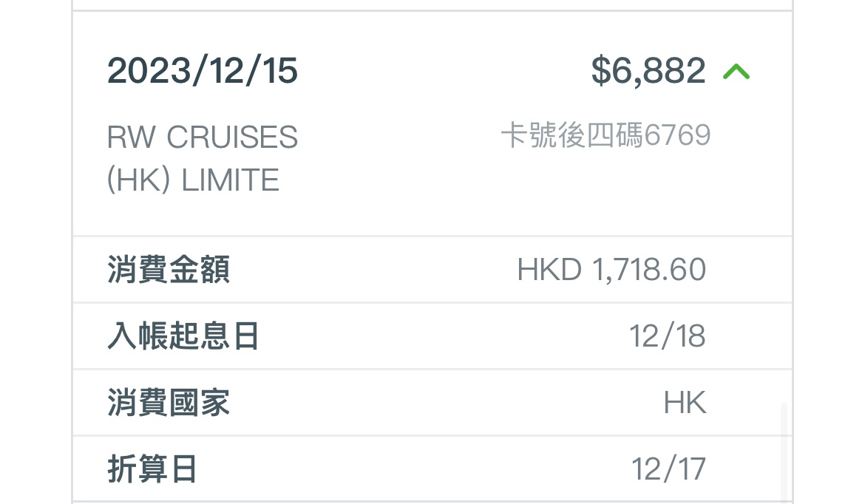This screenshot has width=865, height=504.
Task: Tap the 卡號後四碼 card label text
Action: point(571,136)
